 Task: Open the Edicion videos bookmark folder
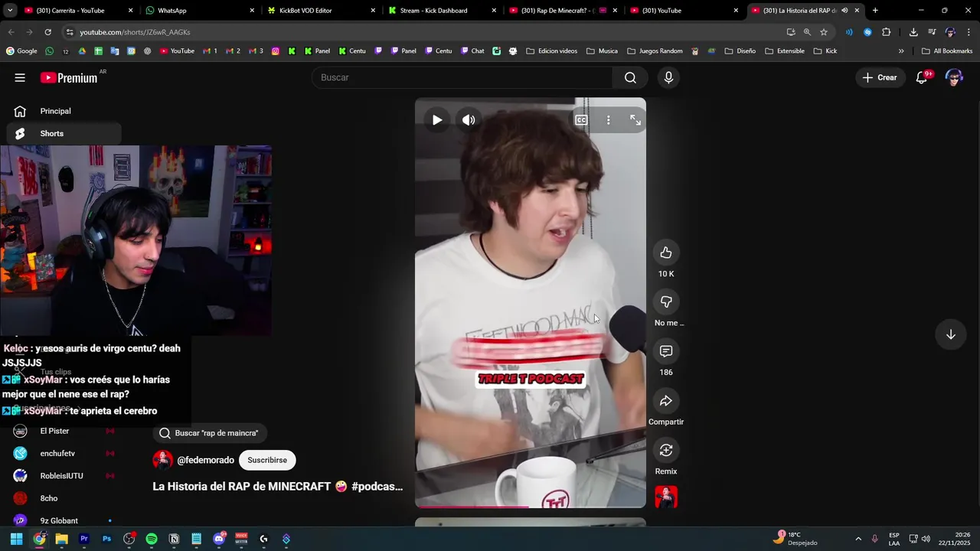coord(551,51)
